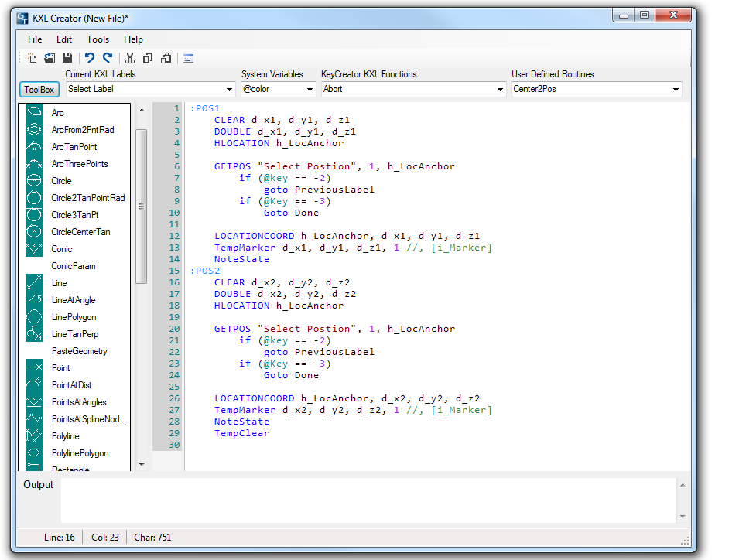Undo the last edit

click(89, 58)
